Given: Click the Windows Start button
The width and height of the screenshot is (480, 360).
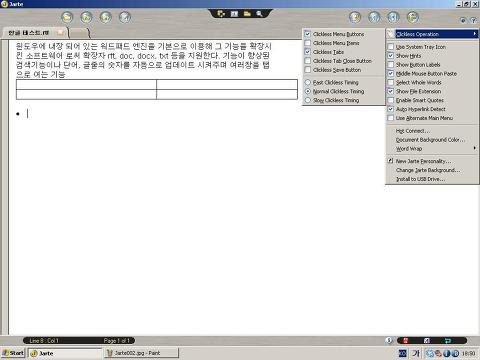Looking at the screenshot, I should click(x=13, y=353).
